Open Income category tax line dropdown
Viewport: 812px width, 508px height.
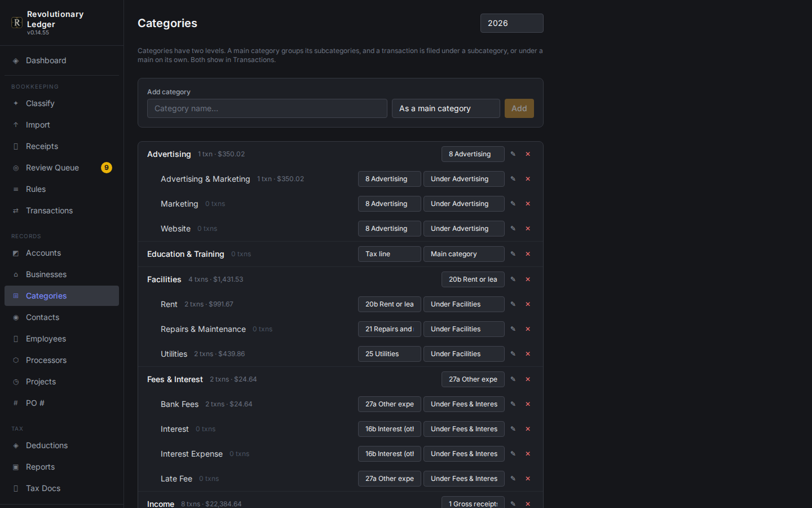point(473,502)
